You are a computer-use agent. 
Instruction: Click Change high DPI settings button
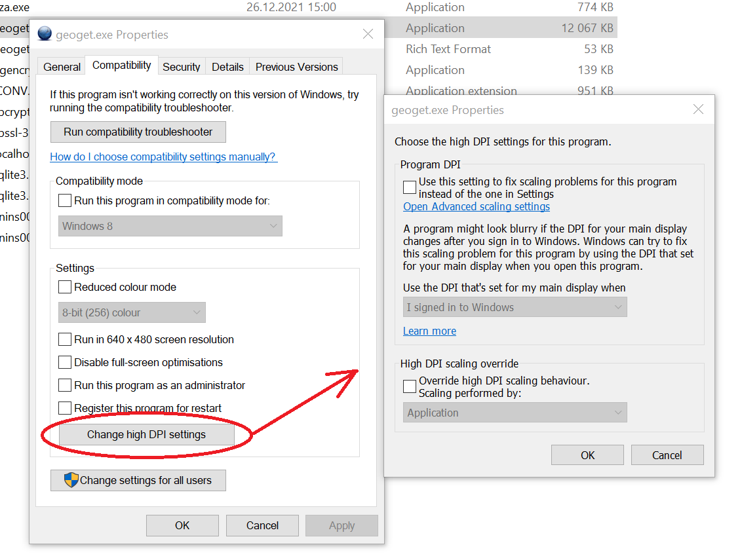(x=147, y=435)
